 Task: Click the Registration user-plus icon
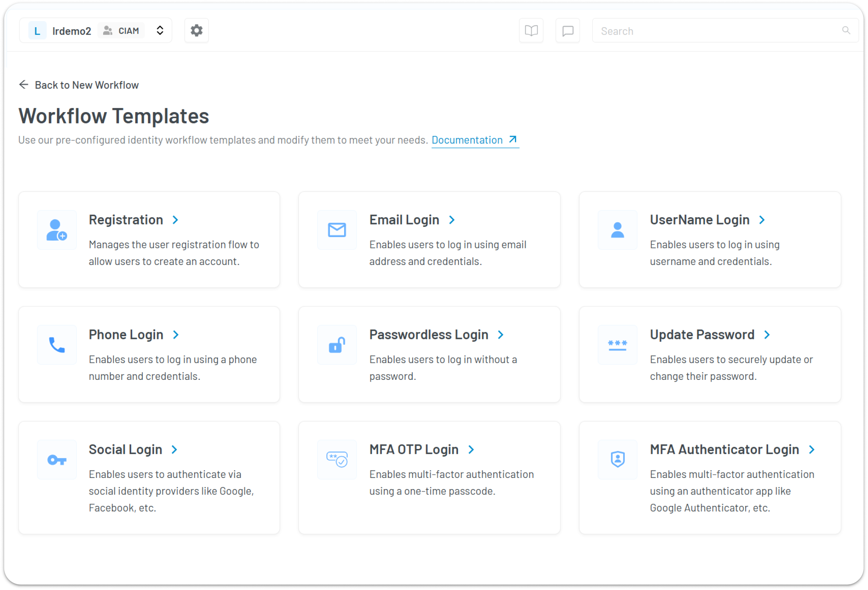(57, 230)
